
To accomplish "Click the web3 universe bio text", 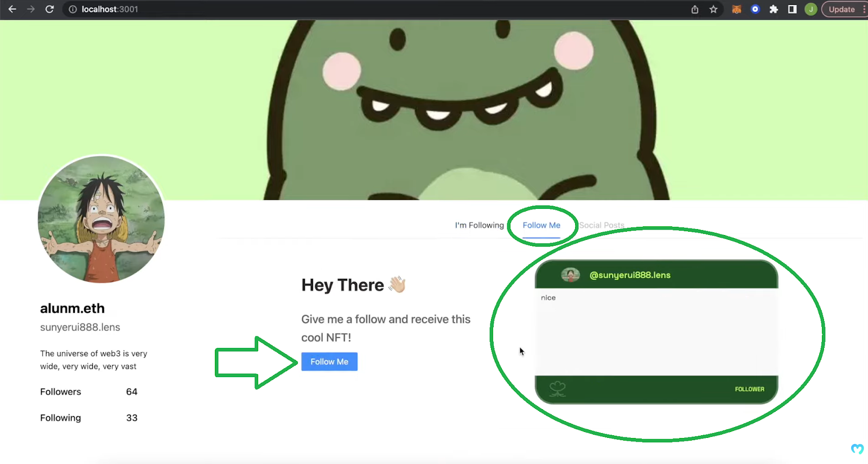I will pos(94,360).
